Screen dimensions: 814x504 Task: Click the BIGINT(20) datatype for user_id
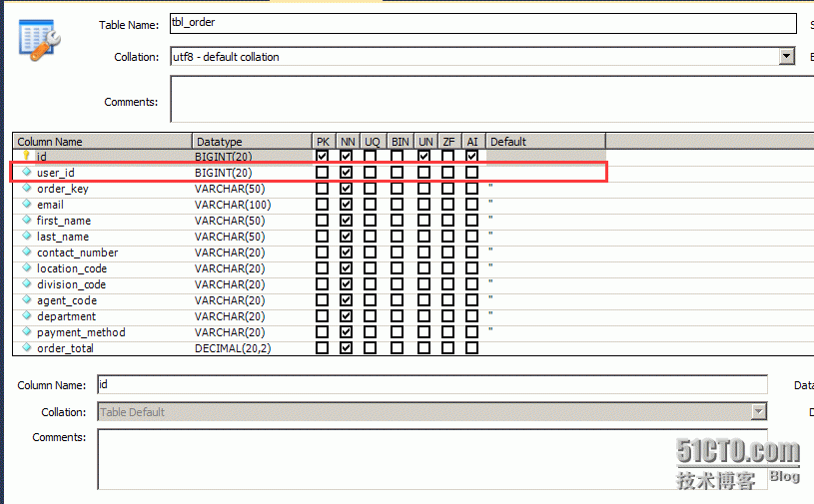click(x=224, y=173)
